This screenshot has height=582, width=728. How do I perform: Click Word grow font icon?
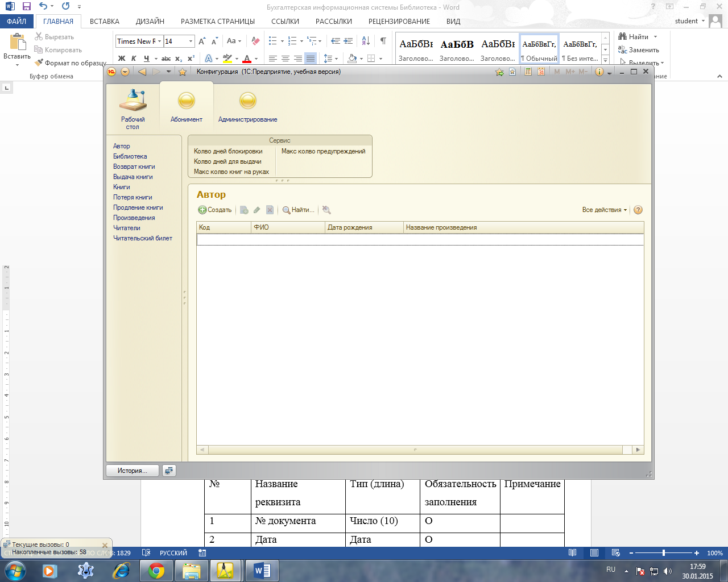(x=201, y=41)
